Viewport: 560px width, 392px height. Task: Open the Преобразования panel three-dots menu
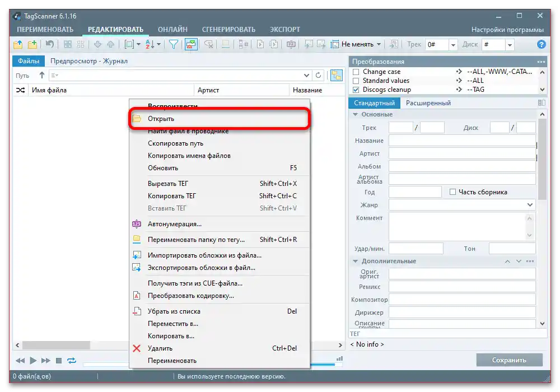(541, 62)
